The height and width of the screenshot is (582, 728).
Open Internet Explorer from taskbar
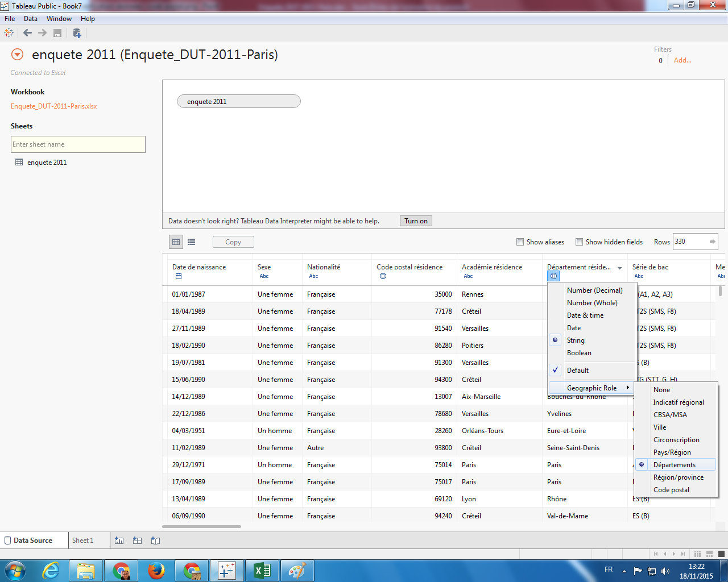pos(51,571)
